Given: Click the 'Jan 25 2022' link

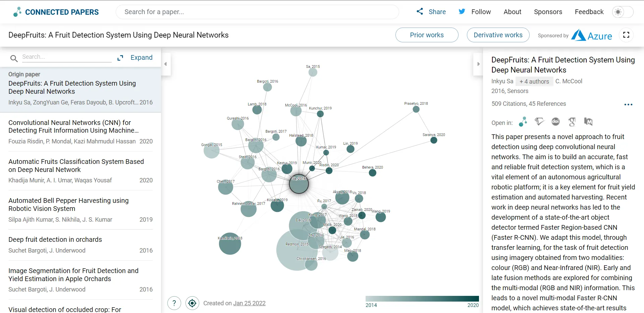Looking at the screenshot, I should pos(249,303).
